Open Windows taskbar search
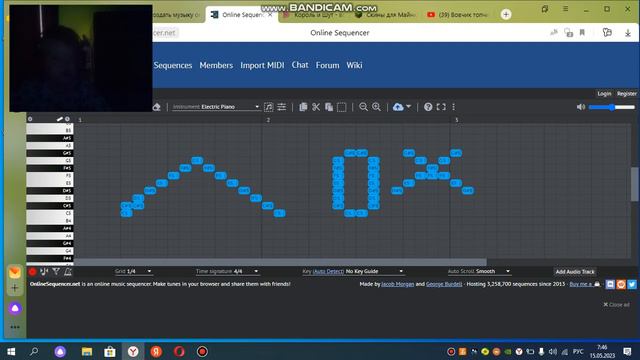 (x=34, y=351)
